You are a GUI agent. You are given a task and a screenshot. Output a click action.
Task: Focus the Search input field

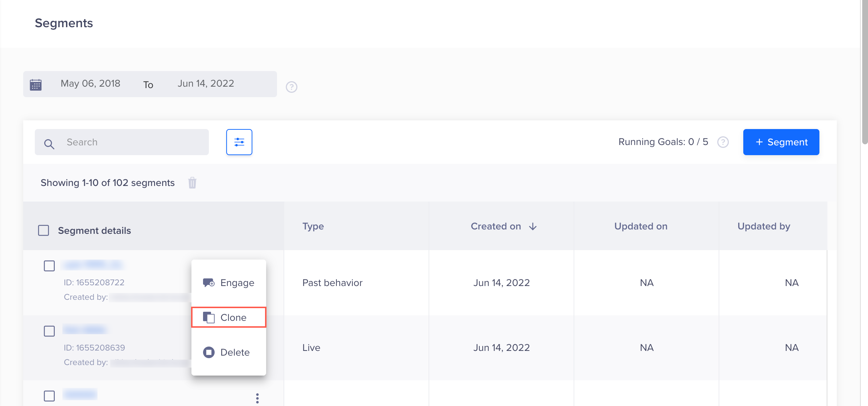(122, 142)
